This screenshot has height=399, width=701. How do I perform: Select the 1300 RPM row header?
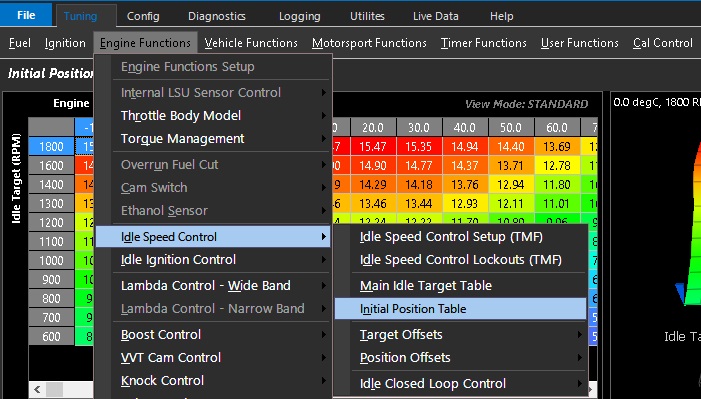point(51,204)
